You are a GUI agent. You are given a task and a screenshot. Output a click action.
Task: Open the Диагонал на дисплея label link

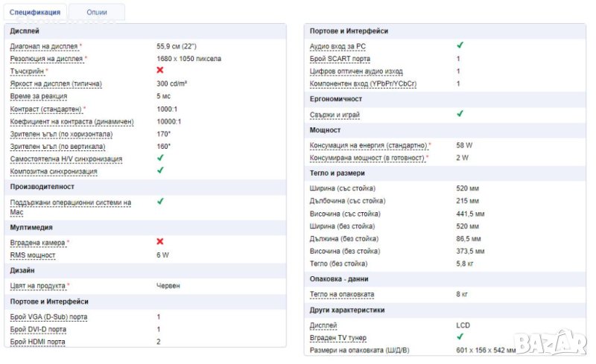(44, 46)
